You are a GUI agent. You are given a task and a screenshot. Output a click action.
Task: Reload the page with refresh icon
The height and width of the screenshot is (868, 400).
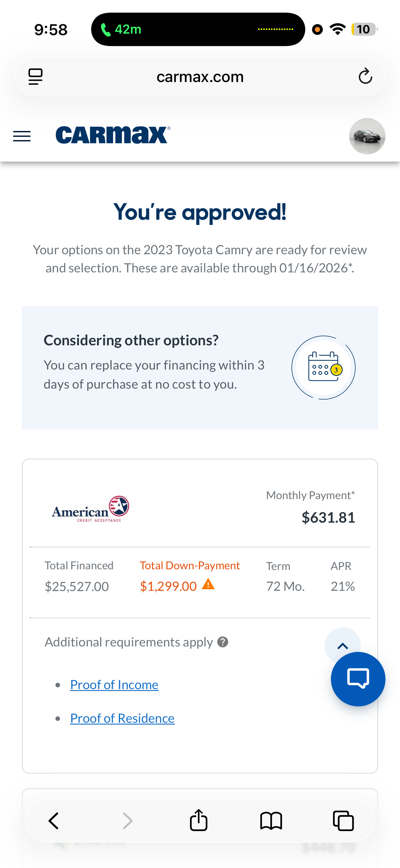[365, 77]
